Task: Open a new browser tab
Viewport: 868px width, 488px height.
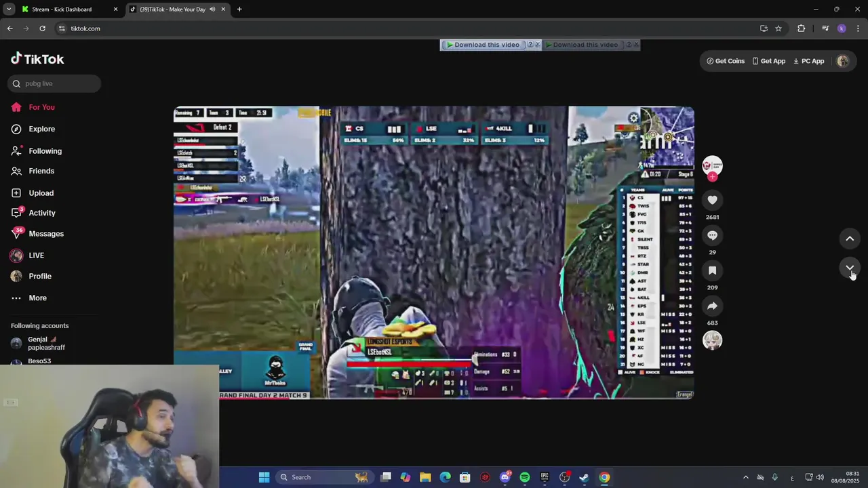Action: click(239, 9)
